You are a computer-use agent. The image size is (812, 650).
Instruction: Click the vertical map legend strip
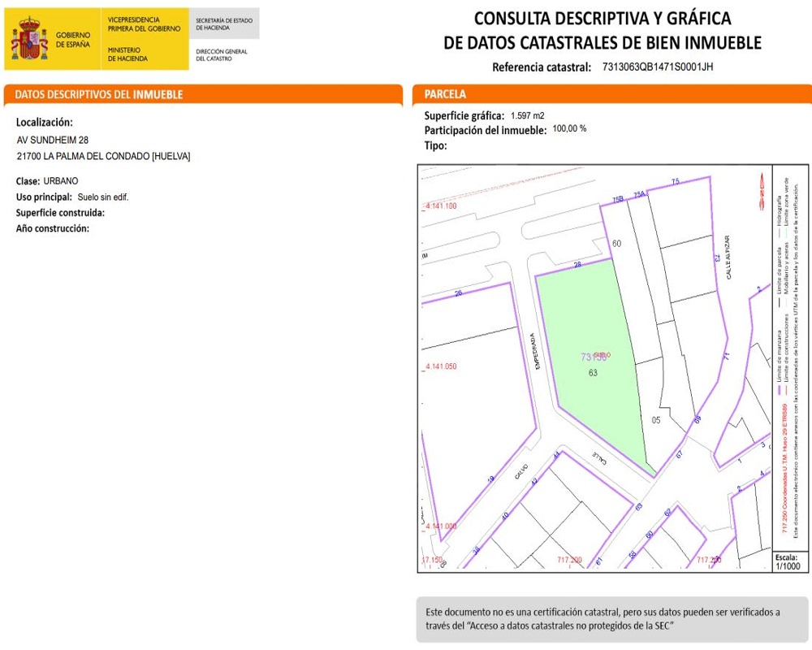(x=790, y=357)
